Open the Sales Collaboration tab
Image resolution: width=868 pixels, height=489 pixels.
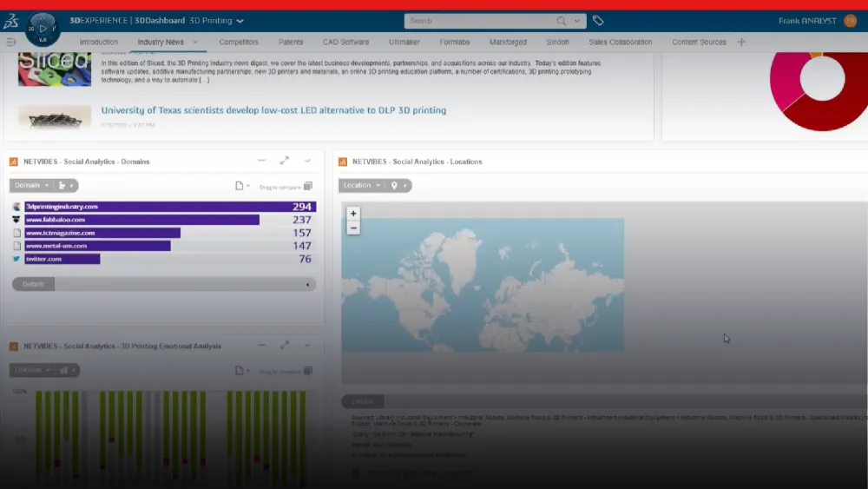pos(621,42)
